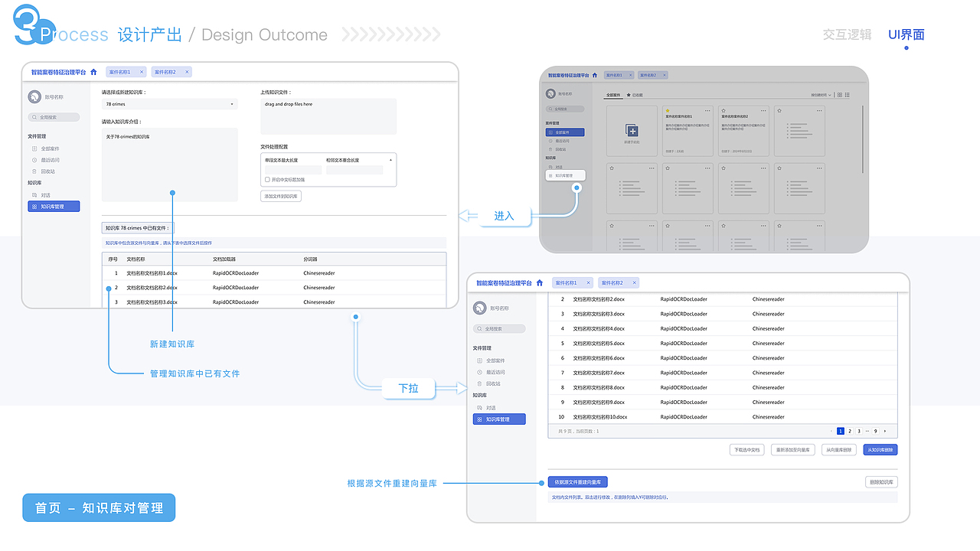This screenshot has width=980, height=551.
Task: Open the 78 crimes knowledge base dropdown
Action: pos(170,103)
